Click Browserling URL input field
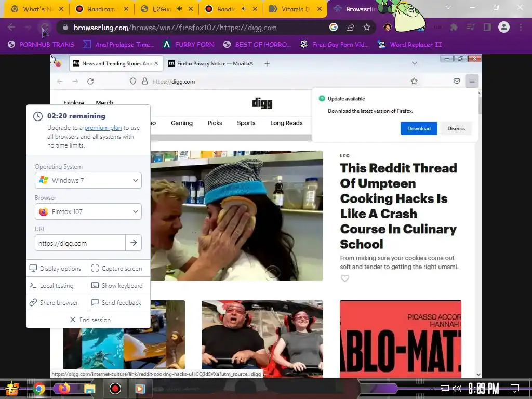The width and height of the screenshot is (532, 399). point(80,243)
